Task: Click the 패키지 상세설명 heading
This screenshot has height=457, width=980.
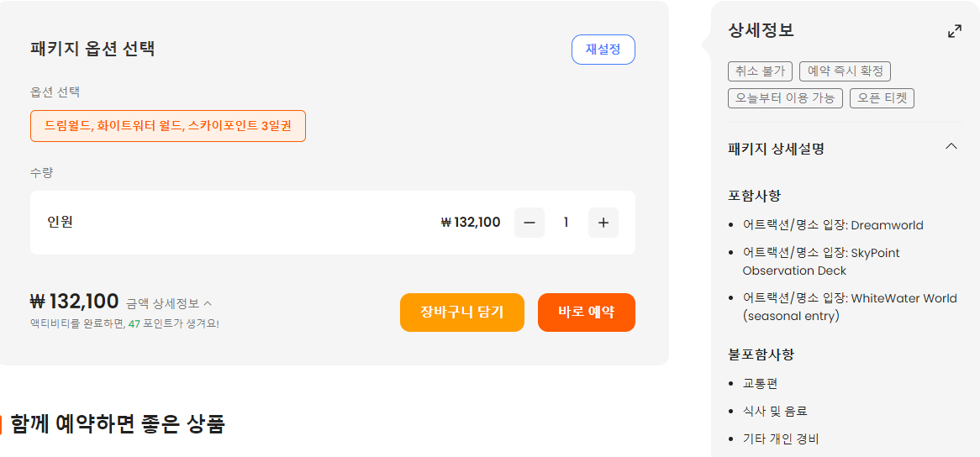Action: coord(777,150)
